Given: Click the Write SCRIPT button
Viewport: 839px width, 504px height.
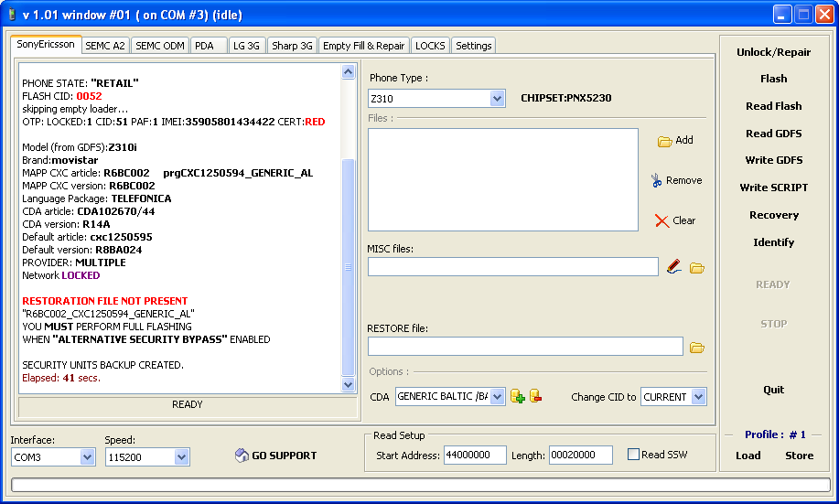Looking at the screenshot, I should click(774, 188).
